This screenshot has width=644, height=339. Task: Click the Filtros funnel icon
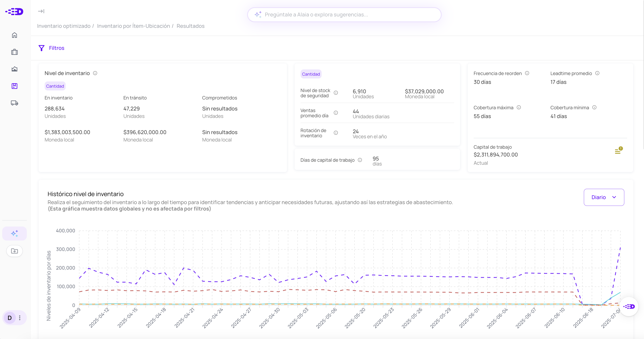coord(41,48)
